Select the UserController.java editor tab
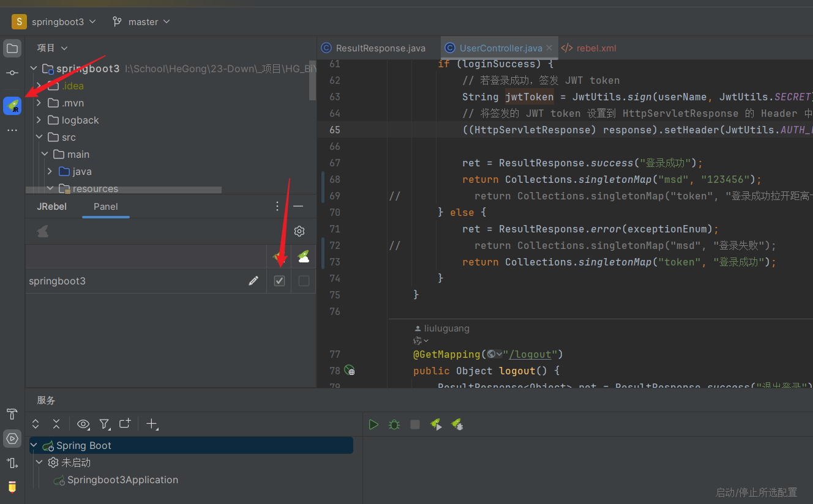The height and width of the screenshot is (504, 813). [x=501, y=48]
